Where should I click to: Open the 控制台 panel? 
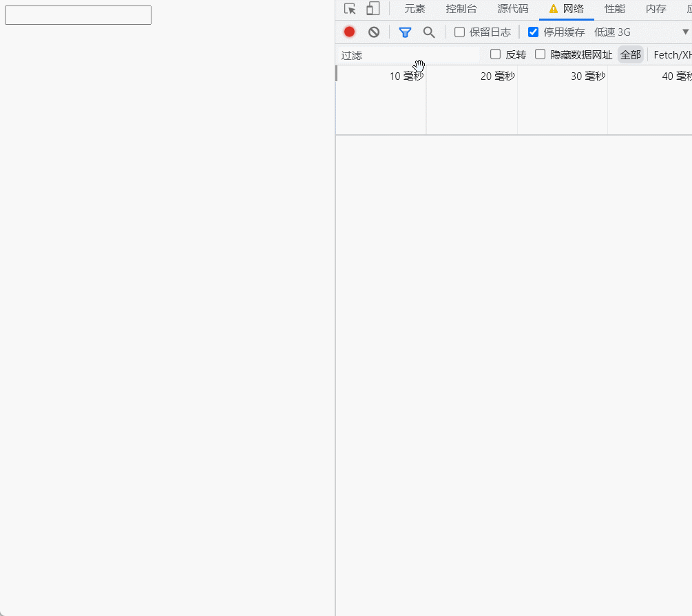(x=461, y=9)
